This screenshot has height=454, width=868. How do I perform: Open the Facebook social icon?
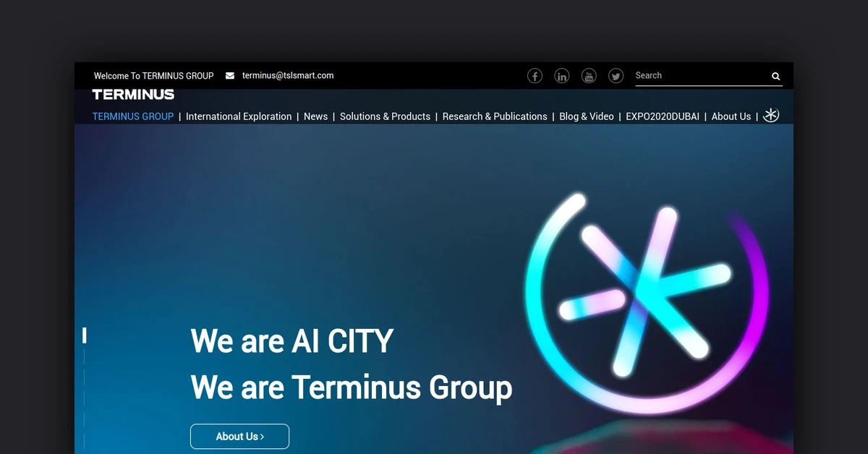[535, 75]
